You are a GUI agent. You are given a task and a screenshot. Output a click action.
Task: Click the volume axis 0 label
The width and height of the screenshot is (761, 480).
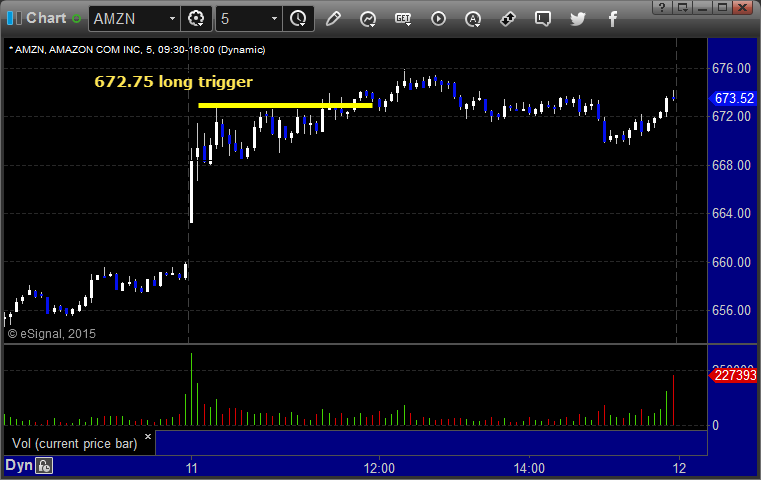click(715, 426)
